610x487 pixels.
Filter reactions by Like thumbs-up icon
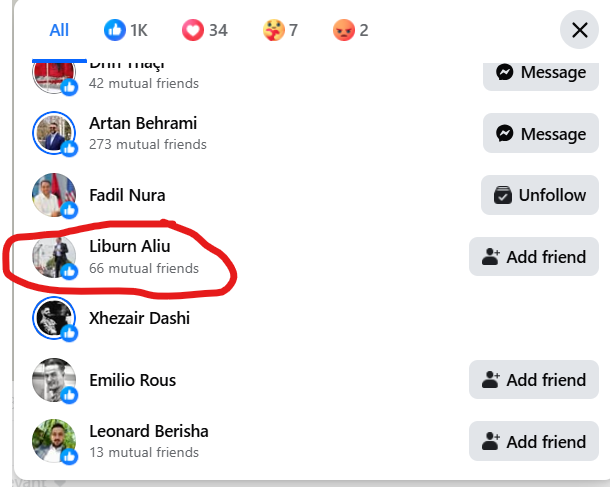pyautogui.click(x=126, y=30)
